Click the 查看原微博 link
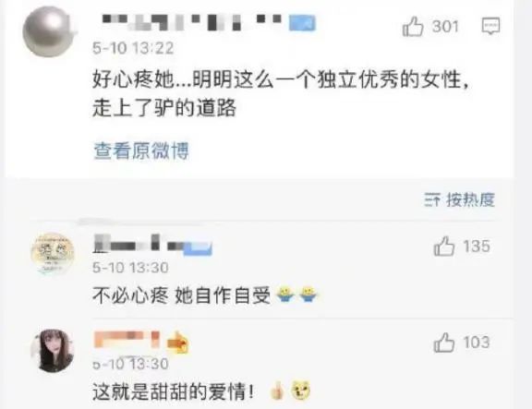Viewport: 532px width, 409px height. (140, 150)
